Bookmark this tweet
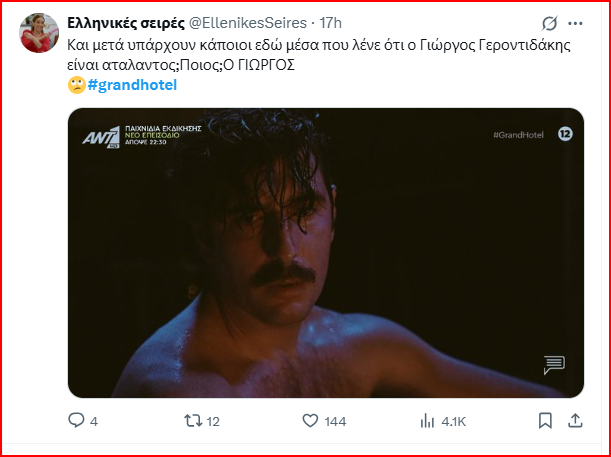 pos(544,421)
